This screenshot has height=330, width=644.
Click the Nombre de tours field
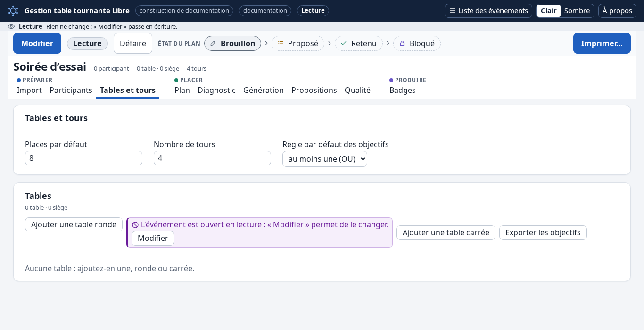[212, 158]
